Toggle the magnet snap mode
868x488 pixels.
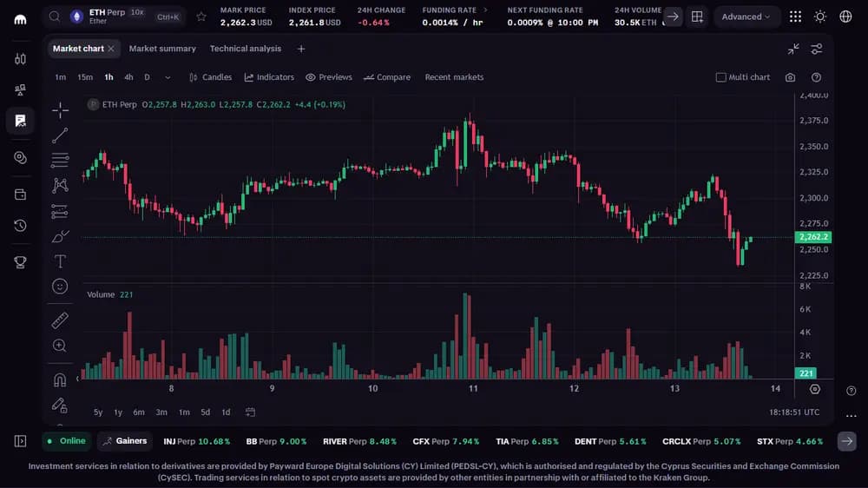tap(60, 380)
